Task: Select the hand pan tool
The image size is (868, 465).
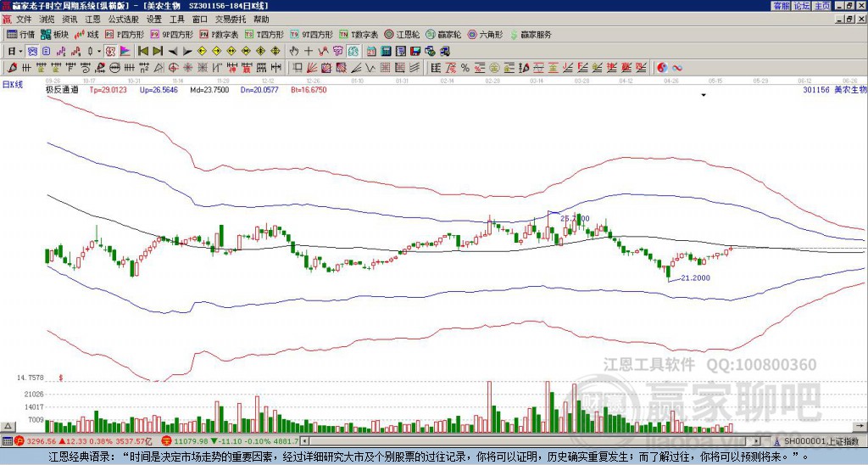Action: [x=294, y=51]
